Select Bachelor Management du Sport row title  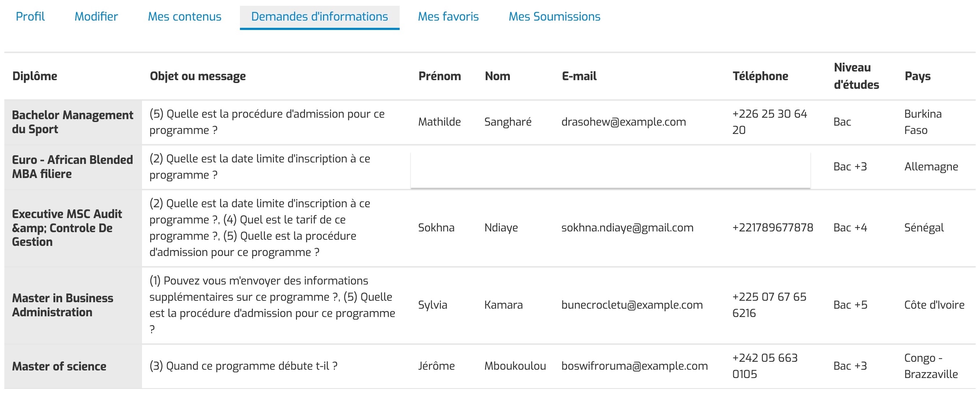pos(72,122)
